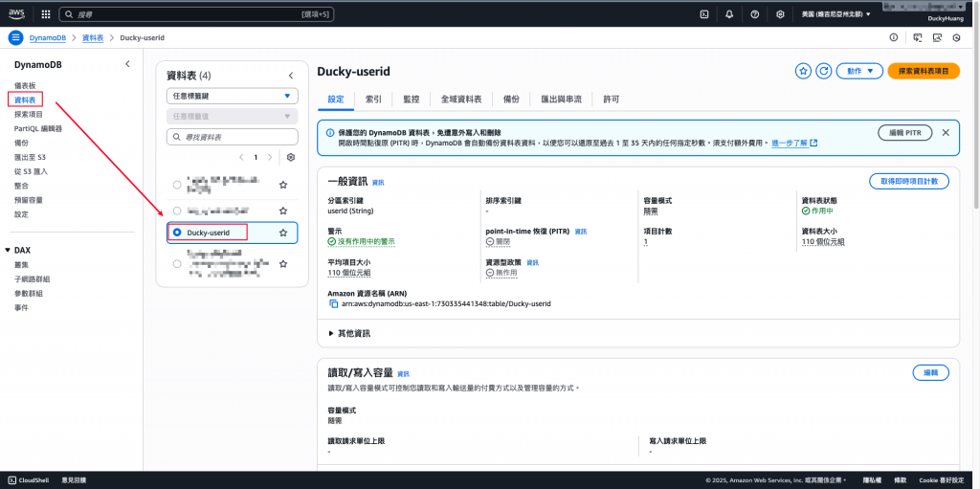Dismiss the PITR info banner

946,133
